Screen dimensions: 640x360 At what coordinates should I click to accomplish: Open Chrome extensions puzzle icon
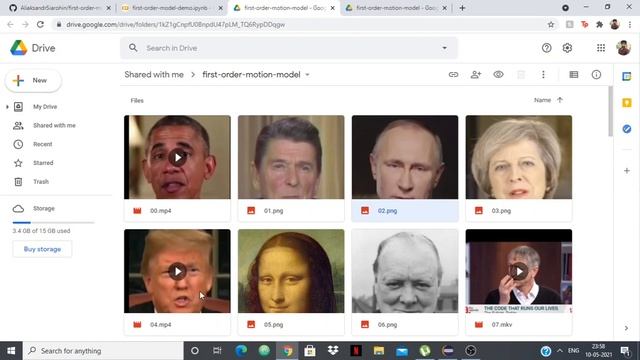coord(599,24)
